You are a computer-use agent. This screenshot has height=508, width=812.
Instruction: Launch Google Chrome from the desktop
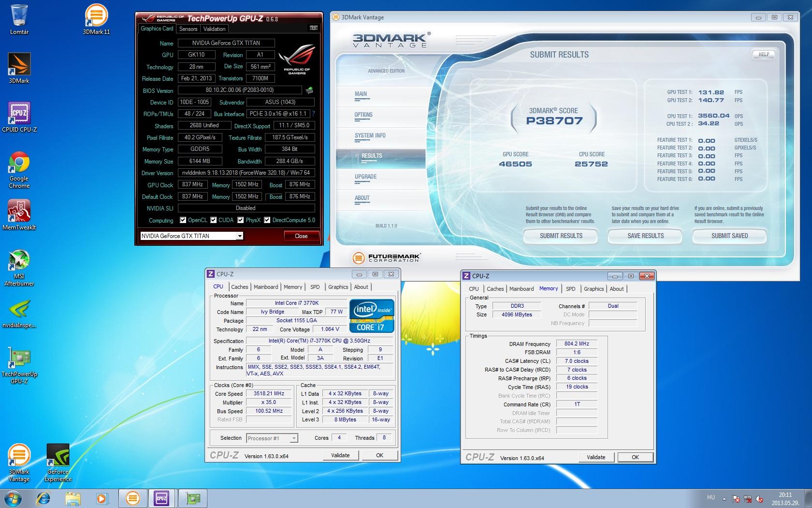pos(19,170)
